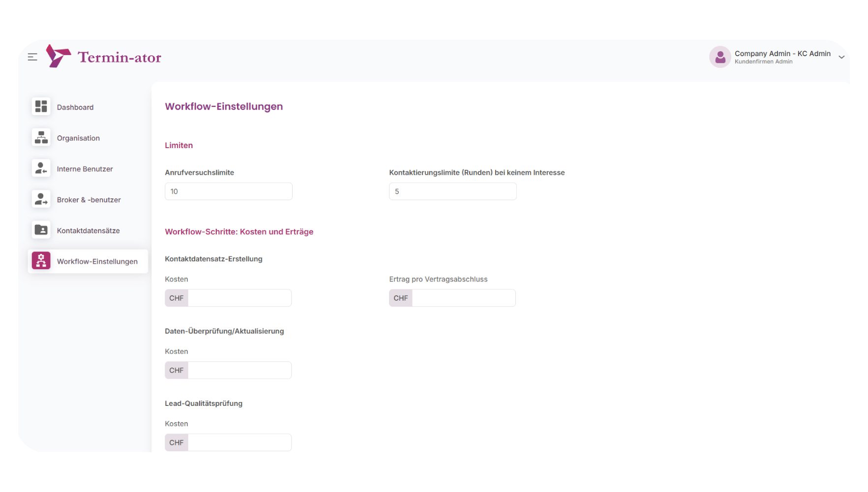Viewport: 868px width, 492px height.
Task: Click the Interne Benutzer person icon
Action: [x=41, y=169]
